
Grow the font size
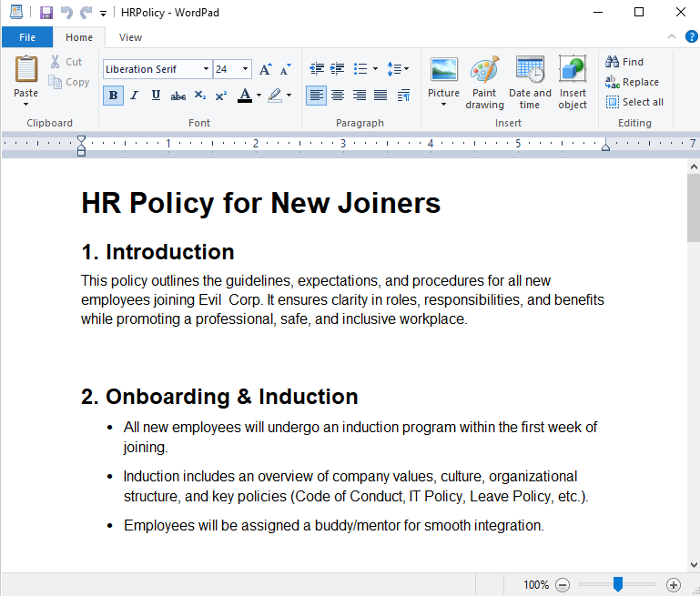pos(266,69)
